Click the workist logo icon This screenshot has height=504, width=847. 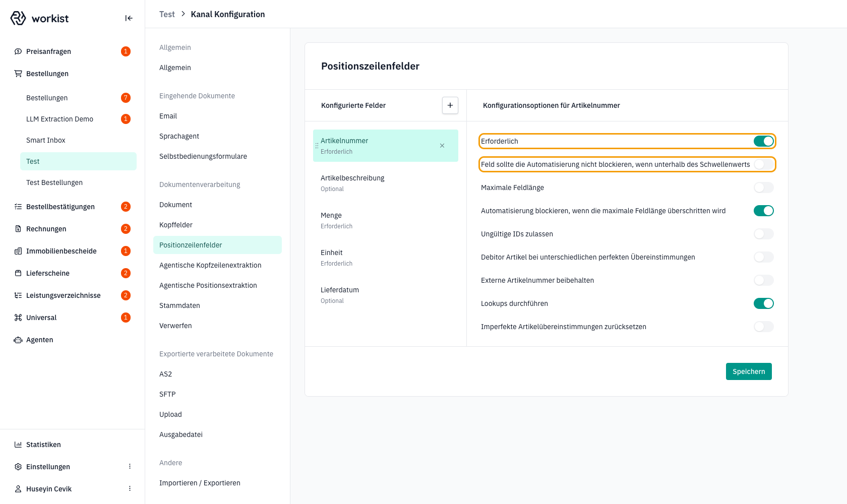point(18,18)
